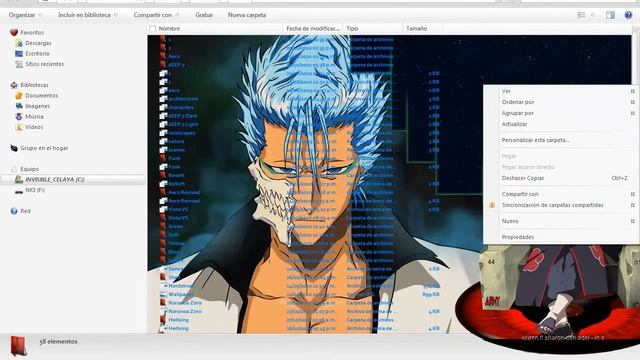Click the Equipo computer icon
Image resolution: width=640 pixels, height=360 pixels.
coord(14,169)
